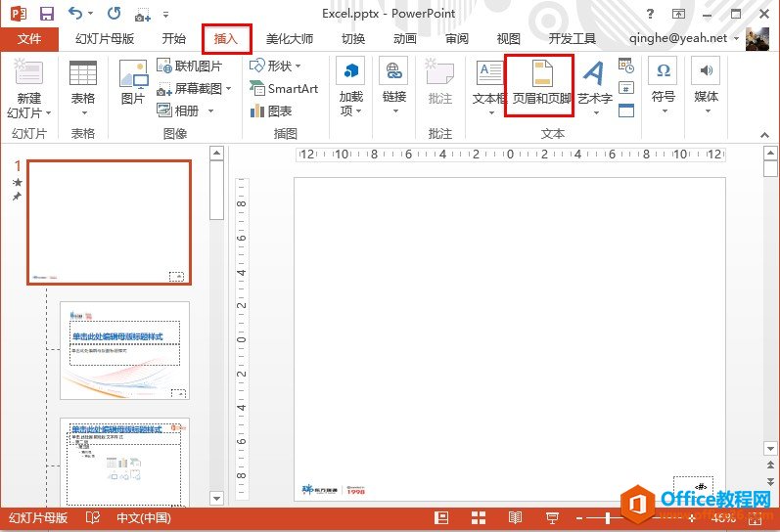Click language indicator 中文(中国)
This screenshot has height=532, width=780.
[x=144, y=518]
